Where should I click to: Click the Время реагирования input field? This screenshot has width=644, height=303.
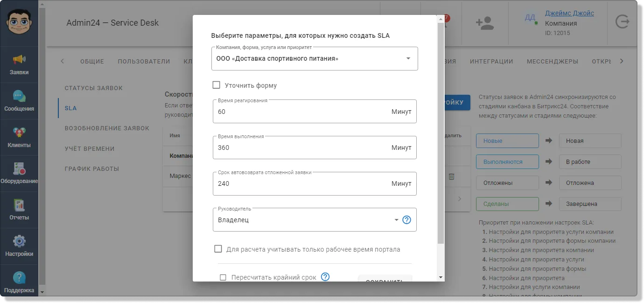(315, 112)
